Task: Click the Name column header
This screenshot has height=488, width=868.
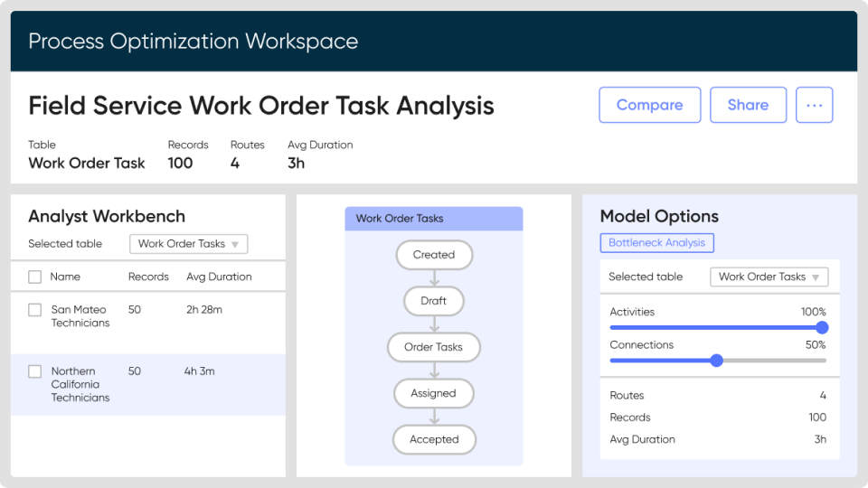Action: pos(65,277)
